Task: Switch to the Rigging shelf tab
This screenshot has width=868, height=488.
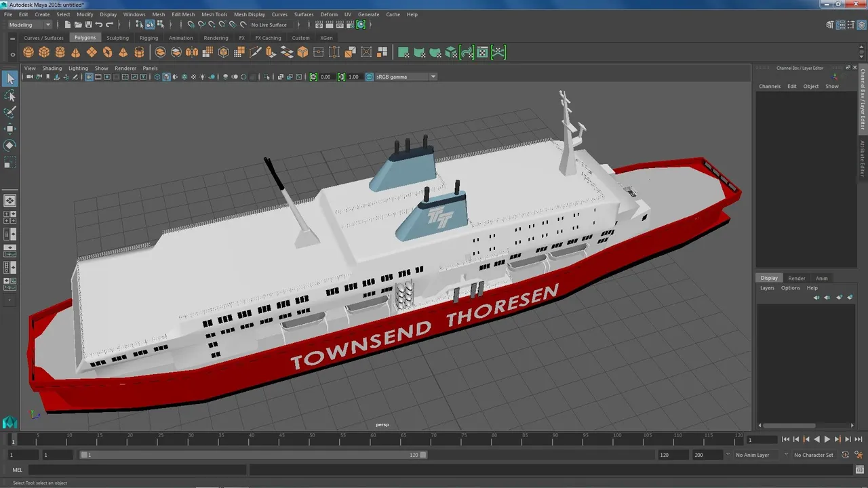Action: pos(149,38)
